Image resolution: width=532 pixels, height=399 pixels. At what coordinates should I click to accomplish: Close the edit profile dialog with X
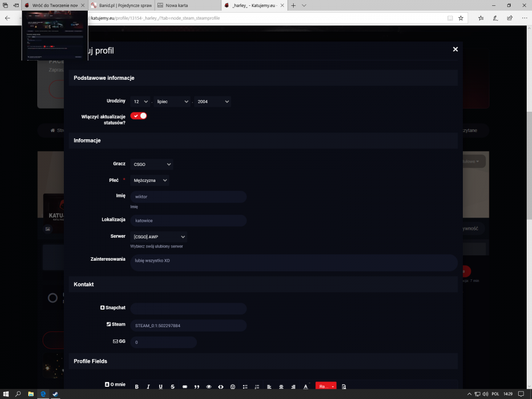click(x=455, y=49)
